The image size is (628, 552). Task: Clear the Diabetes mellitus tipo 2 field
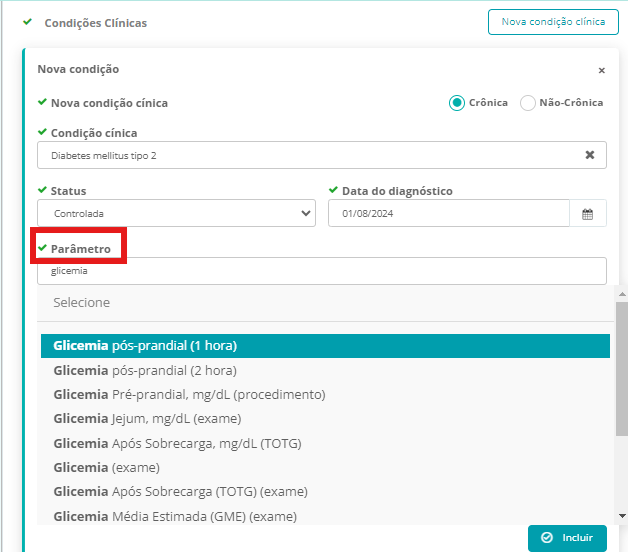coord(589,155)
